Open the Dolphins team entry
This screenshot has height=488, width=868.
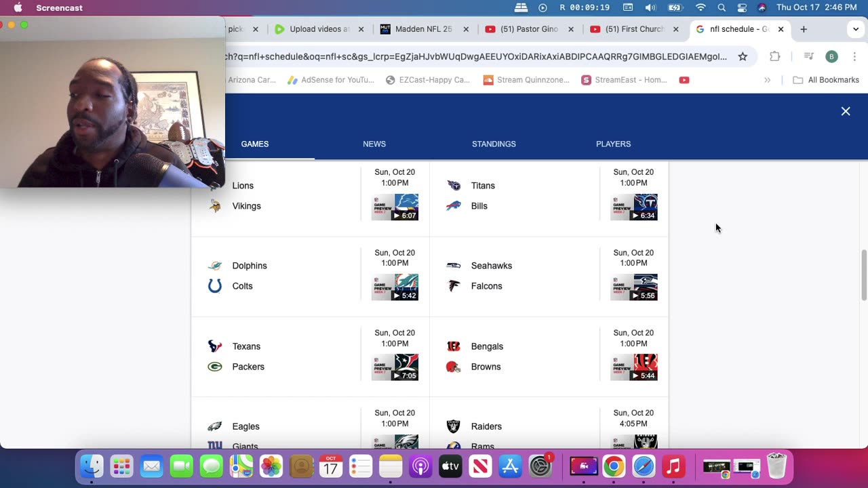pyautogui.click(x=250, y=266)
